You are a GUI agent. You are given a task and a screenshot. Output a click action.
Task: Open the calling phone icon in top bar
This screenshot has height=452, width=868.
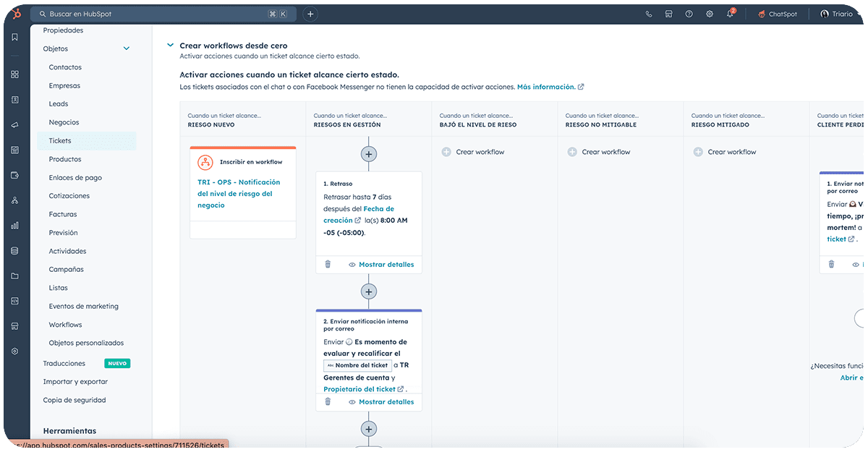pos(649,14)
